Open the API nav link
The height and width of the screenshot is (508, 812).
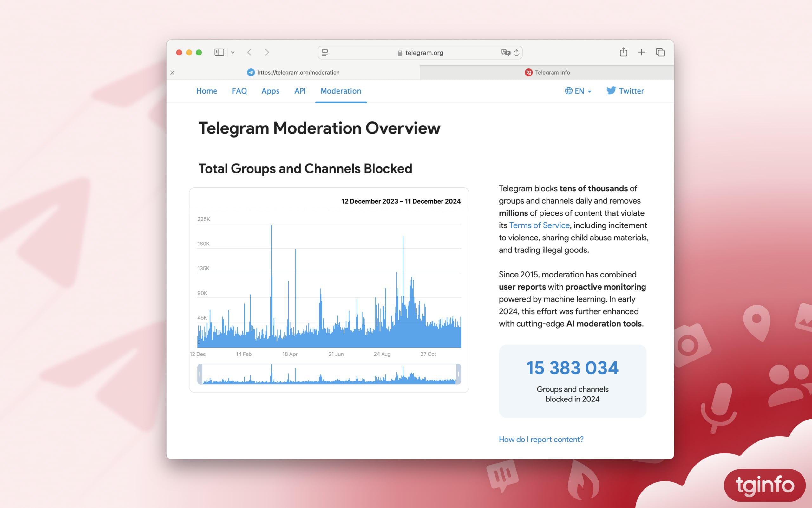pos(300,91)
